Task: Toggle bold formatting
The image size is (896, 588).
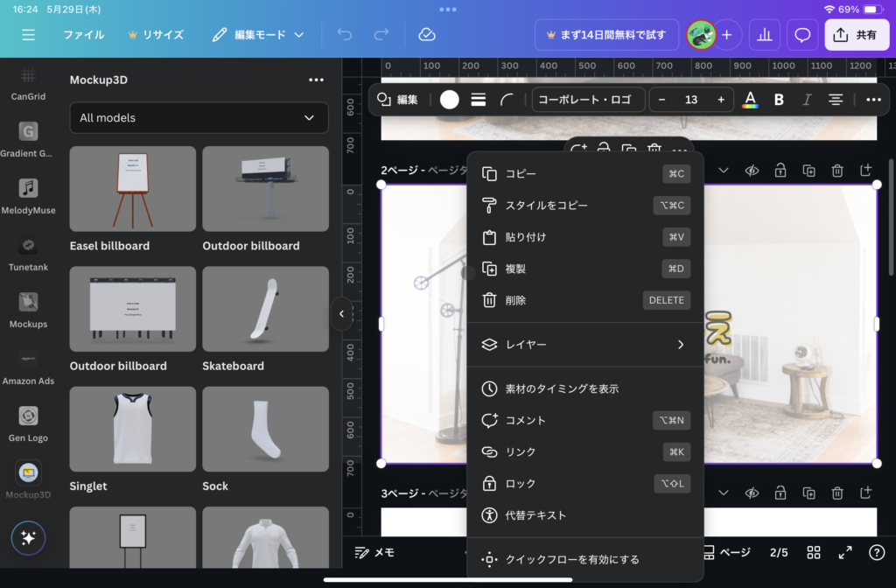Action: tap(778, 100)
